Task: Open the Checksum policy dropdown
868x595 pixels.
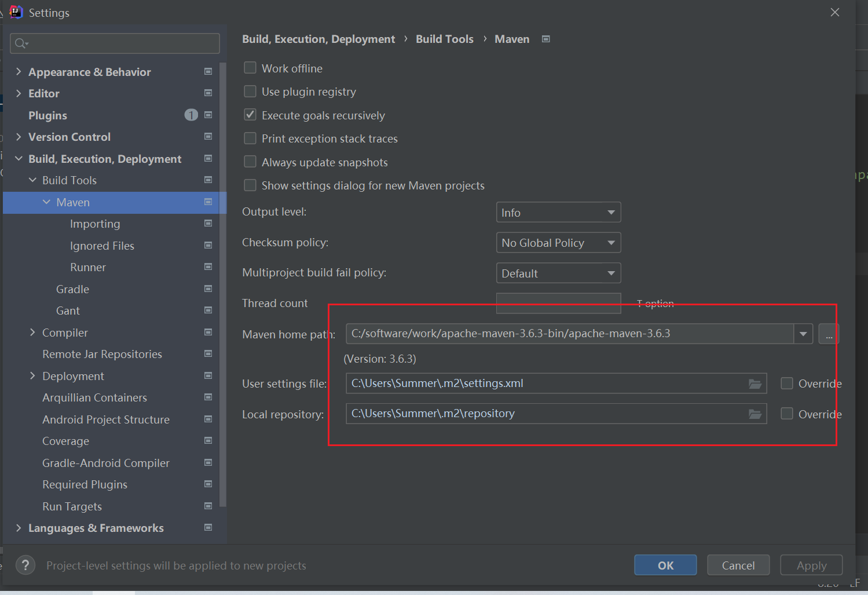Action: pyautogui.click(x=558, y=243)
